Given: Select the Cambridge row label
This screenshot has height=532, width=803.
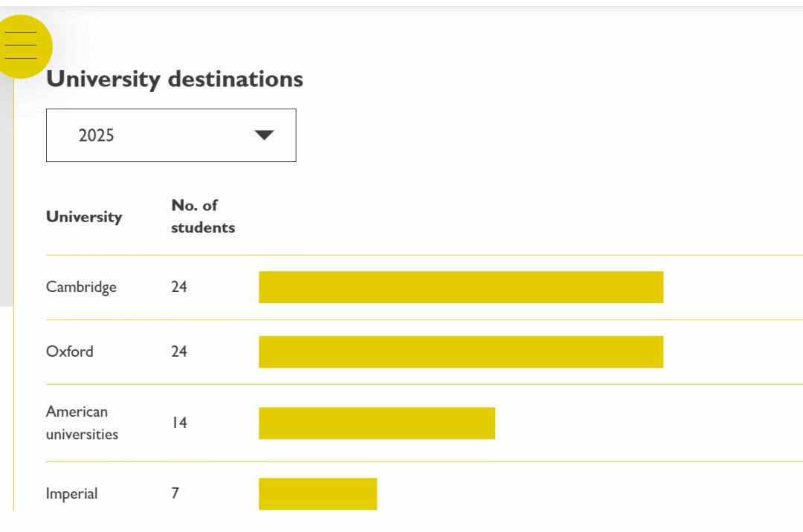Looking at the screenshot, I should click(81, 287).
